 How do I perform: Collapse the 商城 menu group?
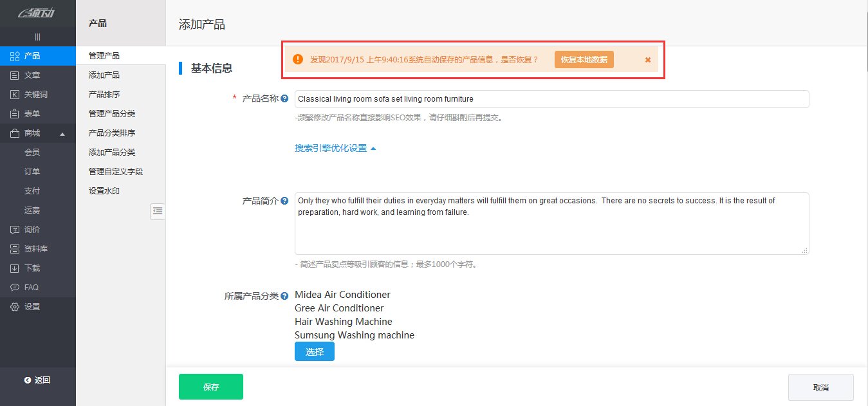click(x=62, y=134)
